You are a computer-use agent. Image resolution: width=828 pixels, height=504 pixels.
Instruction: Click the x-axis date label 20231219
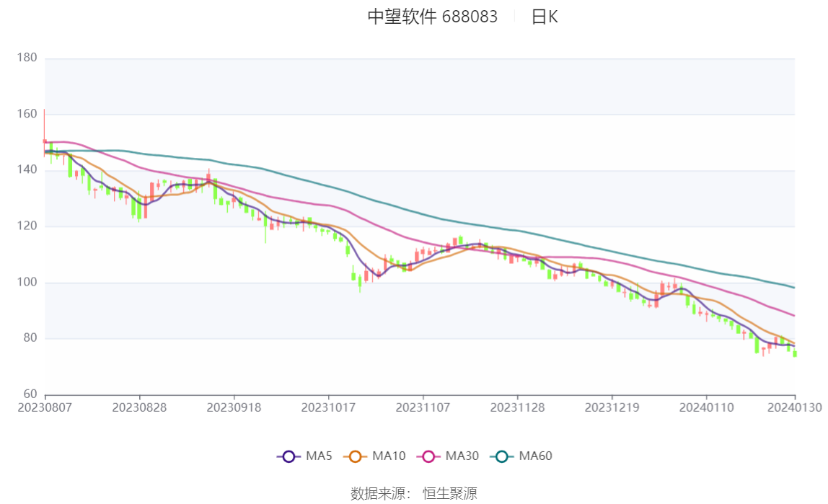(x=612, y=408)
